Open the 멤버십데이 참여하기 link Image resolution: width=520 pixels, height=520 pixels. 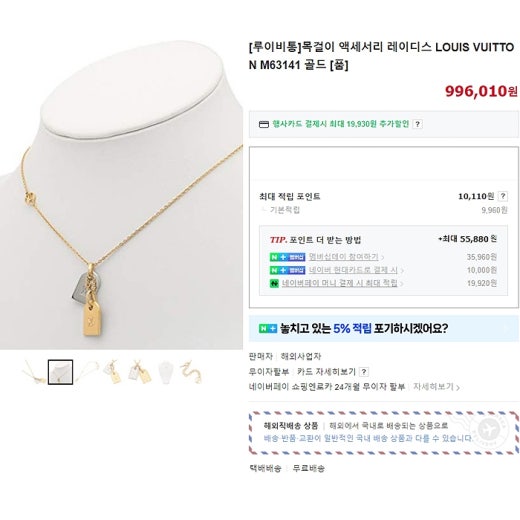coord(344,257)
